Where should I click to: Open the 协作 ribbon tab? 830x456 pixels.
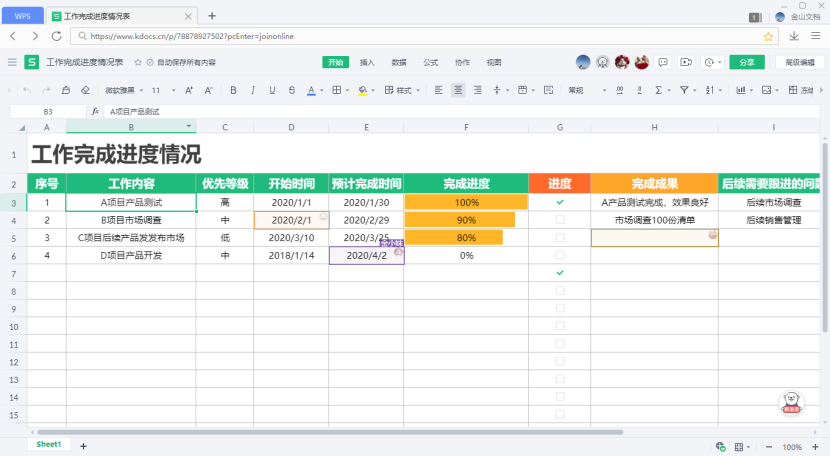tap(462, 62)
